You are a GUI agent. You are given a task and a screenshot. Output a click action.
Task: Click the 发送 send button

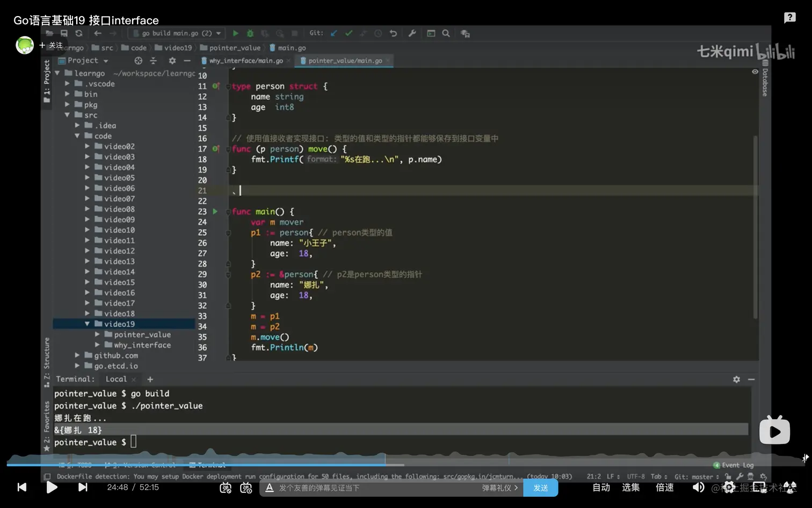[540, 488]
